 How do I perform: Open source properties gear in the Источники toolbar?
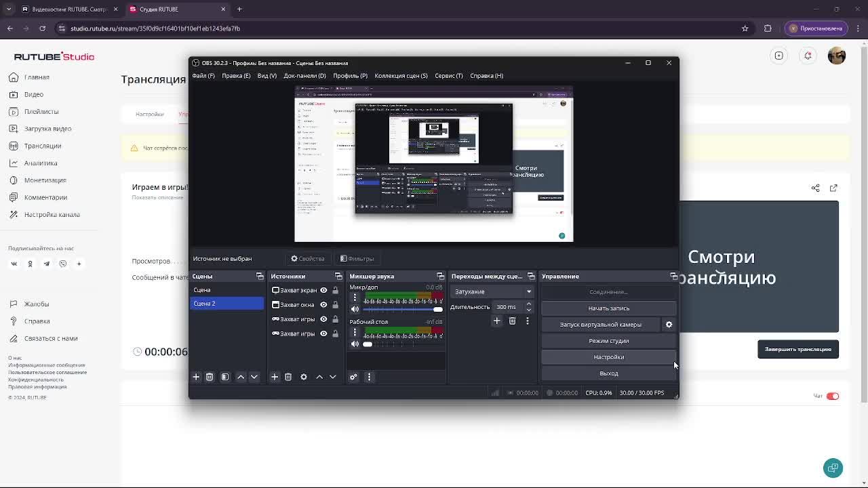coord(304,377)
